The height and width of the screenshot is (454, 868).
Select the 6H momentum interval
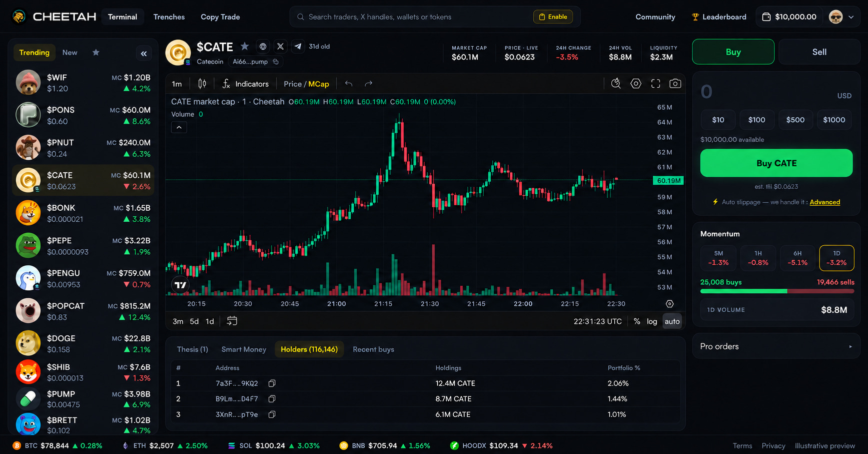797,258
